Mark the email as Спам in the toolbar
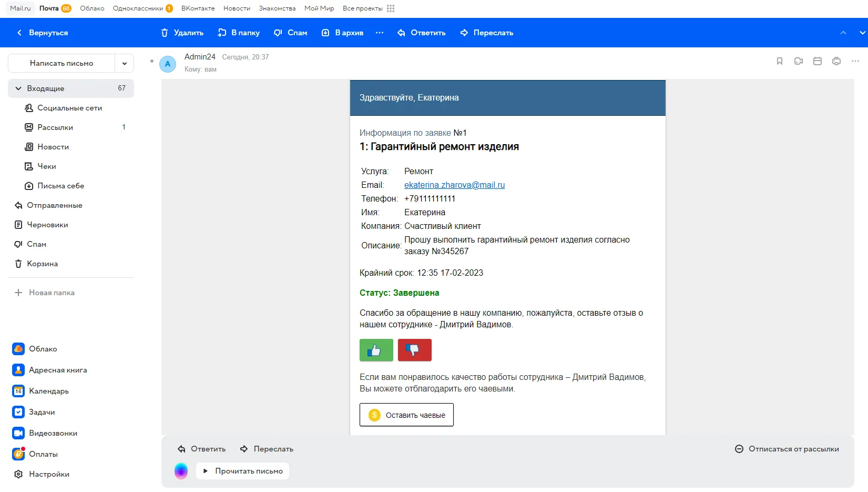The height and width of the screenshot is (492, 868). (x=290, y=33)
